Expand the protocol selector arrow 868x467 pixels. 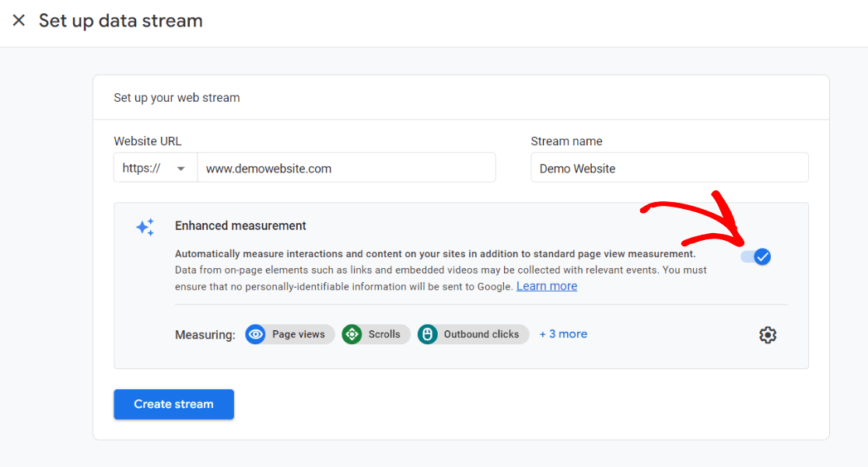pos(180,167)
